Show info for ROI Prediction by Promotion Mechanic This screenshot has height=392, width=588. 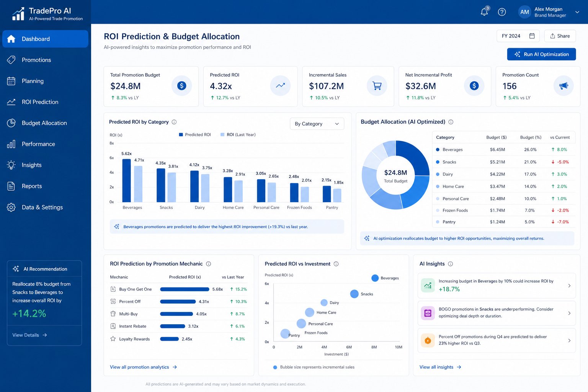[209, 264]
